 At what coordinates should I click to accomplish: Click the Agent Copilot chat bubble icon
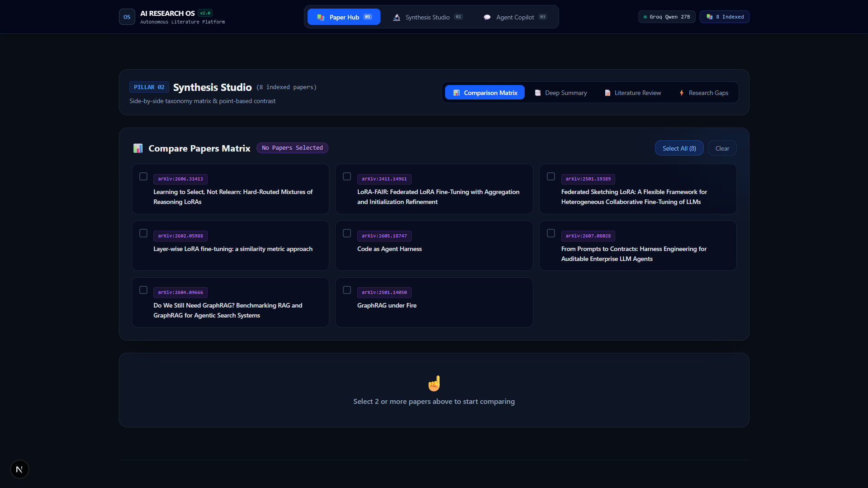[487, 17]
